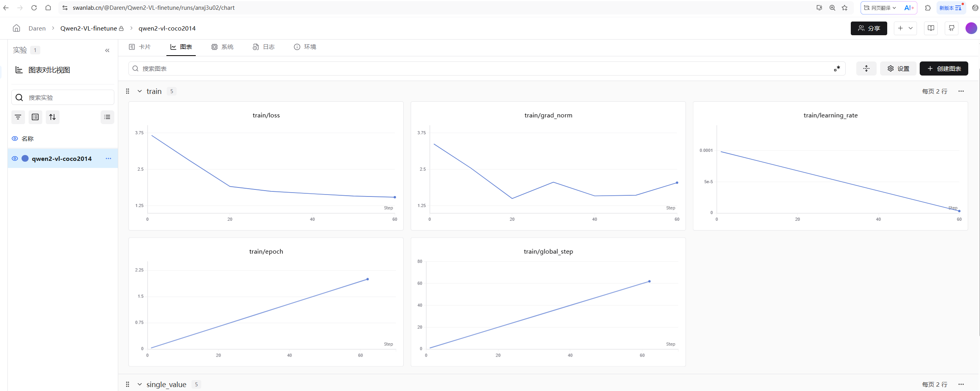Click qwen2-vl-coco2014 in the breadcrumb
Viewport: 980px width, 391px height.
tap(167, 28)
